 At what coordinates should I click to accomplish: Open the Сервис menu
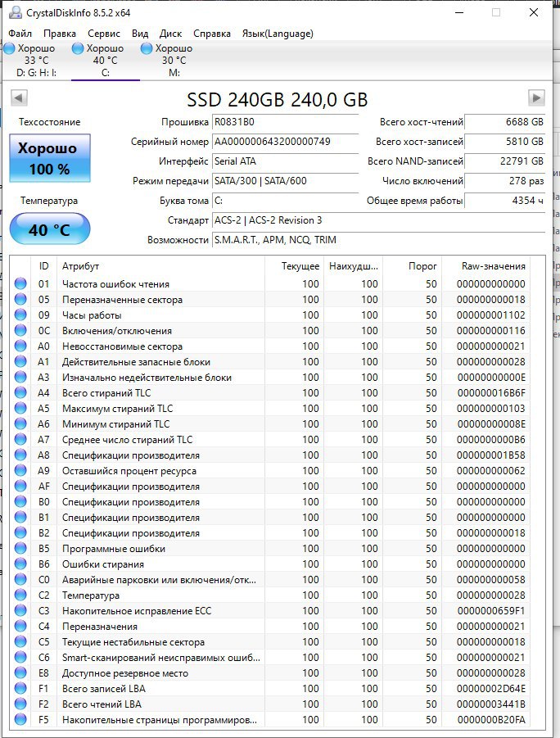coord(103,34)
